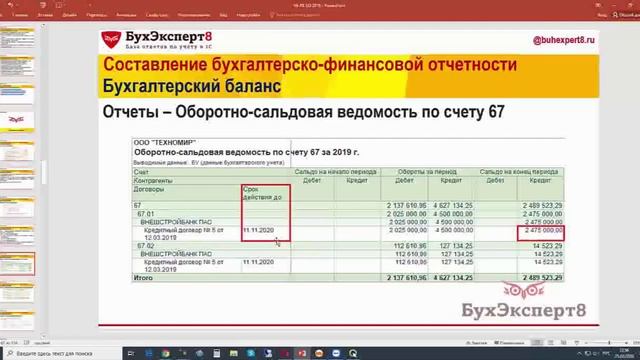Show hidden system tray icons chevron
The image size is (640, 360).
coord(580,353)
